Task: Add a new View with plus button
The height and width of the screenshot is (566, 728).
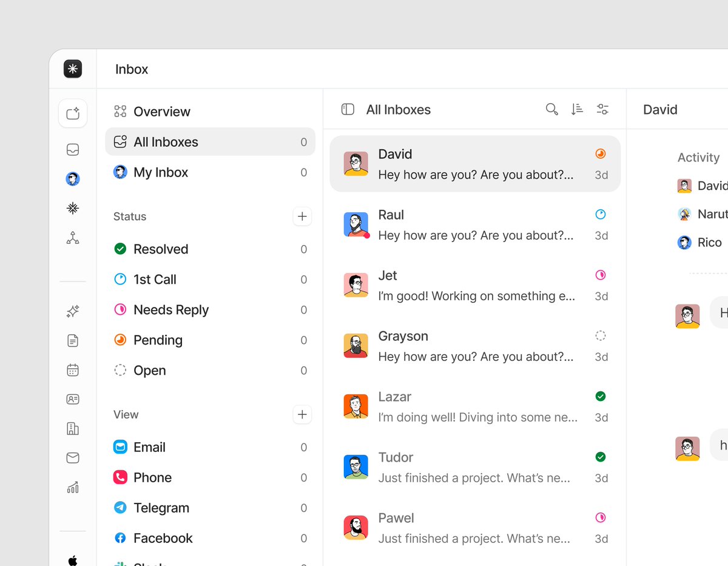Action: click(x=302, y=415)
